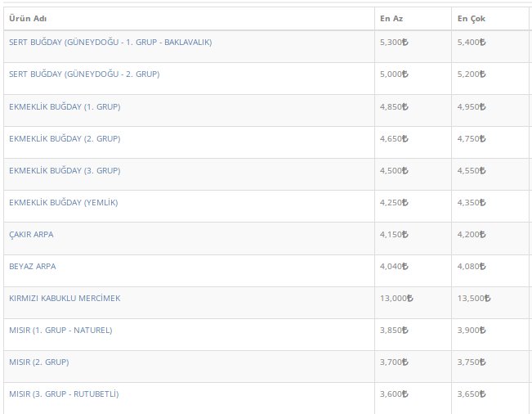Click the Ürün Adı column header

[x=25, y=18]
